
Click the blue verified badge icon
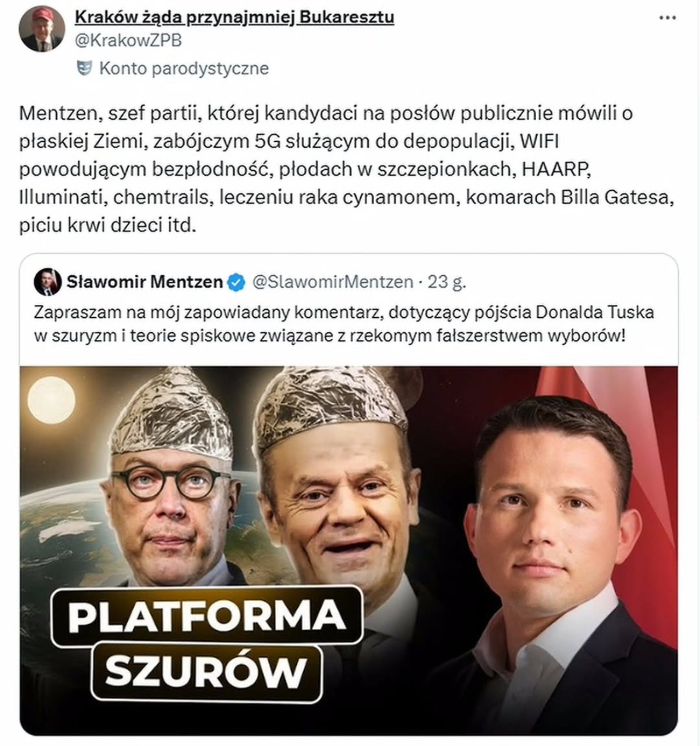point(236,282)
